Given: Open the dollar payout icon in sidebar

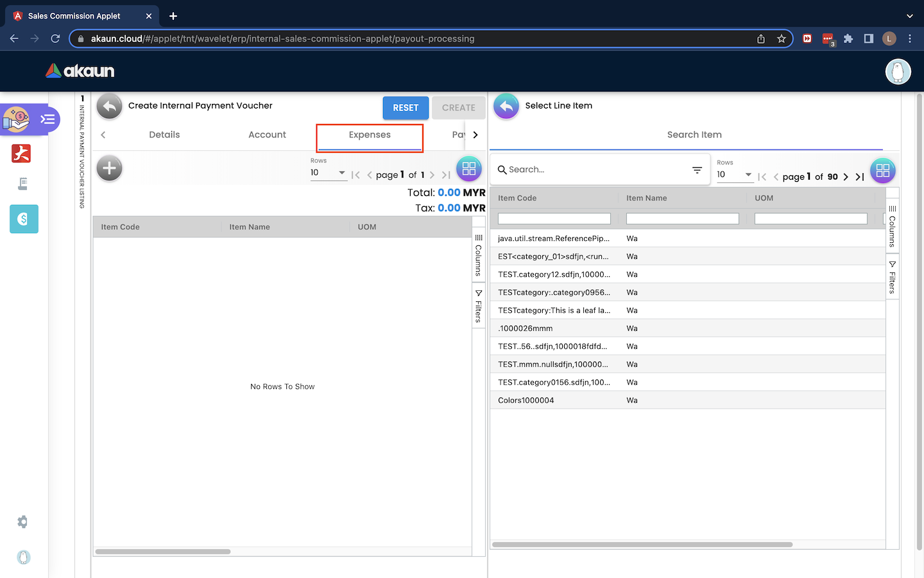Looking at the screenshot, I should pyautogui.click(x=24, y=219).
